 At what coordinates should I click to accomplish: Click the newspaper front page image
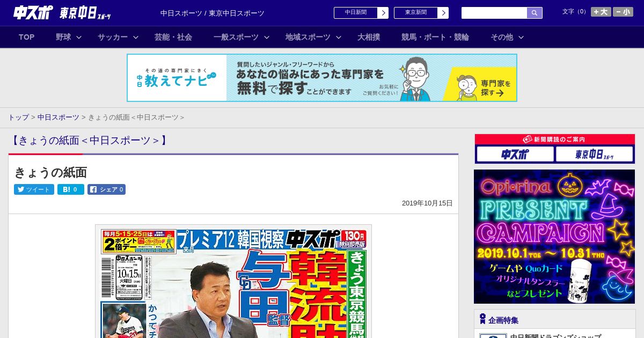[x=233, y=282]
